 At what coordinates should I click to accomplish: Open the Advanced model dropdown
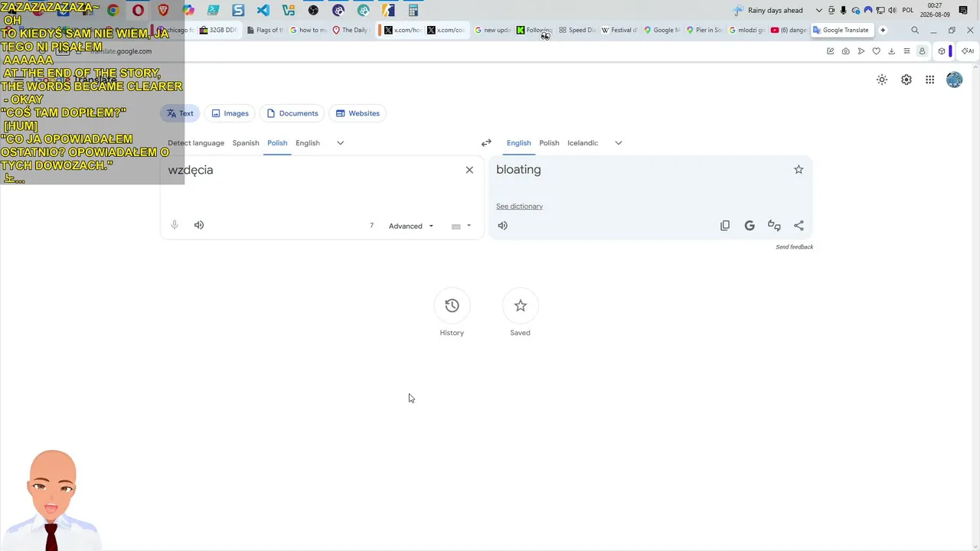click(x=411, y=226)
